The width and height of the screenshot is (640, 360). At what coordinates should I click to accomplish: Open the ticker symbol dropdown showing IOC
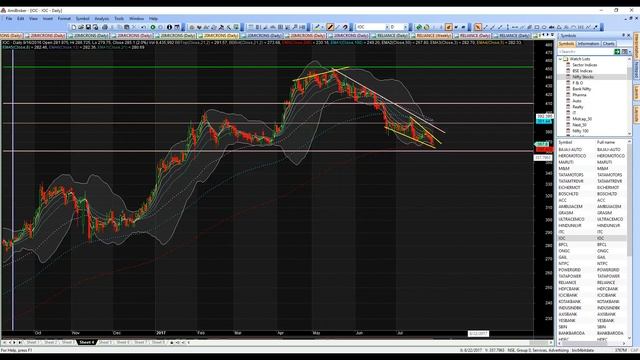click(387, 27)
